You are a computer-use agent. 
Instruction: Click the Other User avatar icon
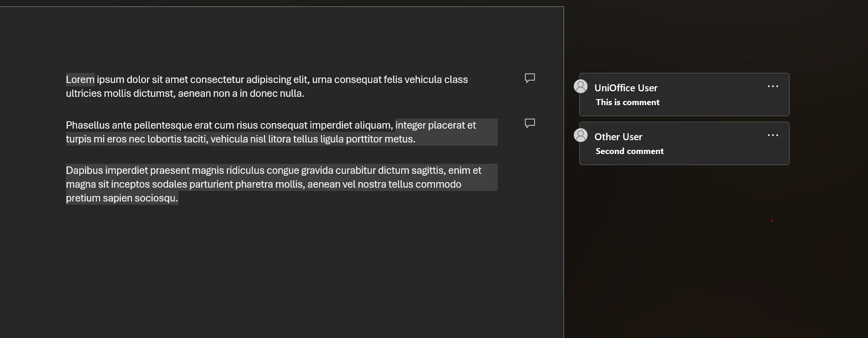click(x=581, y=135)
